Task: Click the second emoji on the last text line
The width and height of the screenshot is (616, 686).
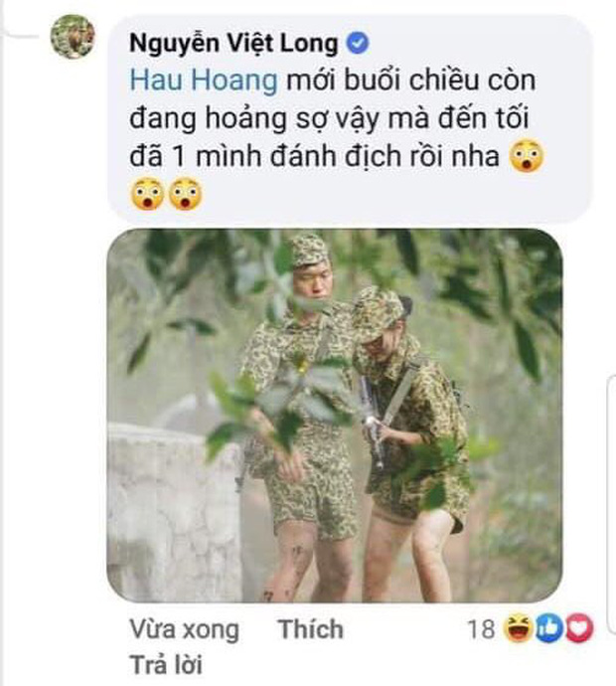Action: [185, 193]
